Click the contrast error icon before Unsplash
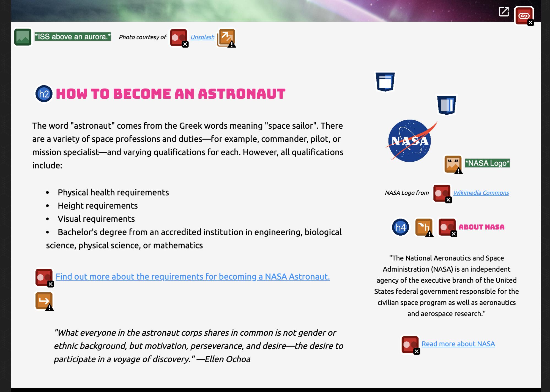 (179, 38)
